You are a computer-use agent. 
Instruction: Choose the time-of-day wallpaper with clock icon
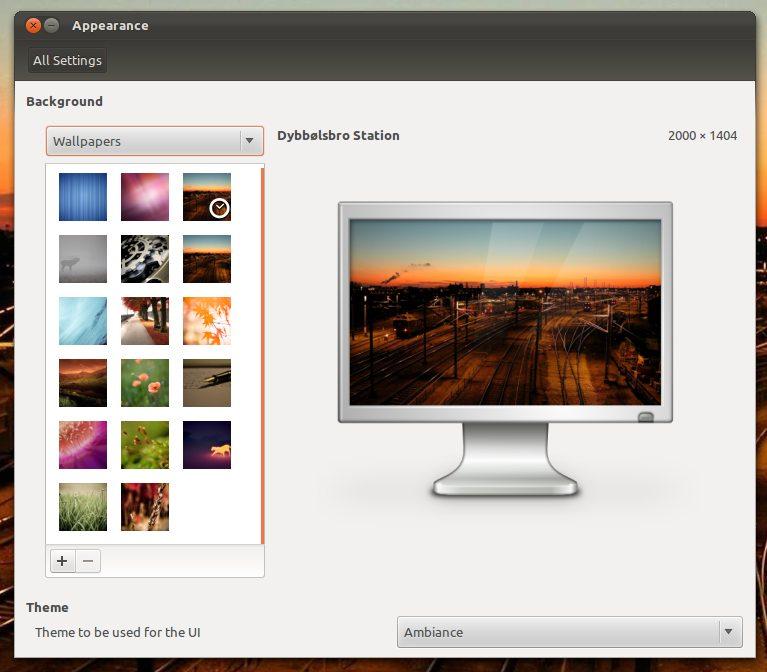pos(207,197)
